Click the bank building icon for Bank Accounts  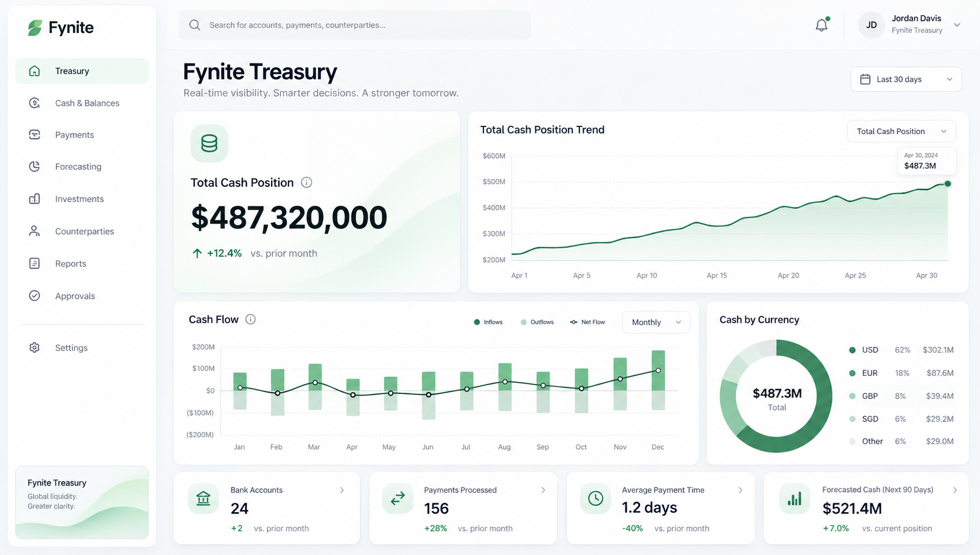(x=203, y=499)
